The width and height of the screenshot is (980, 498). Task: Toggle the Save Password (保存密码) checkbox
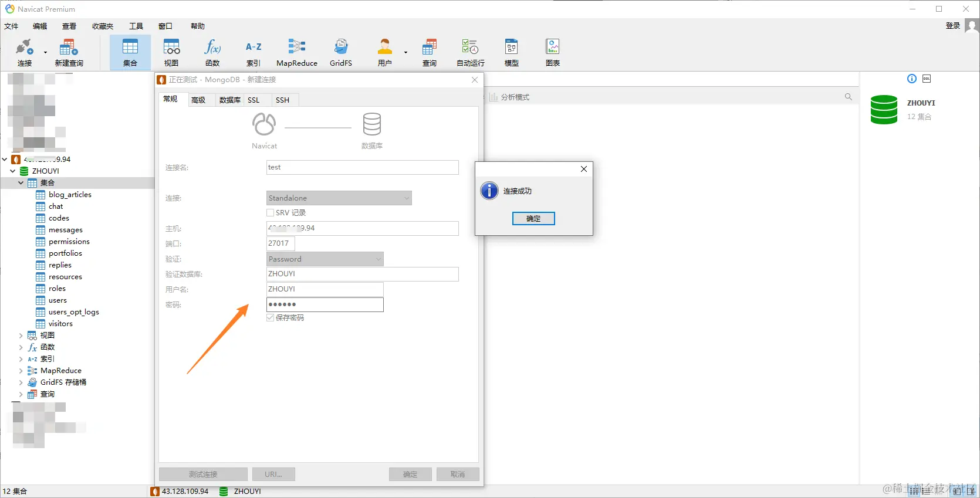tap(271, 317)
